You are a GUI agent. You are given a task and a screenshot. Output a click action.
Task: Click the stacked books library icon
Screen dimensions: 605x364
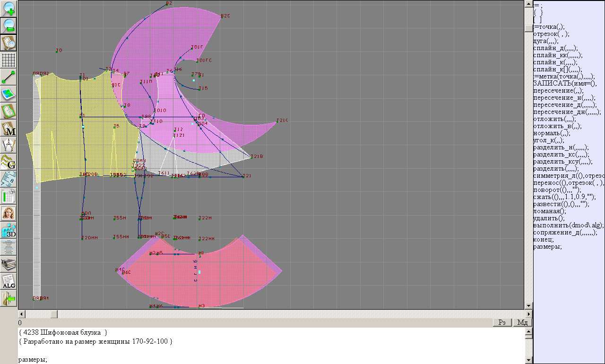[9, 264]
